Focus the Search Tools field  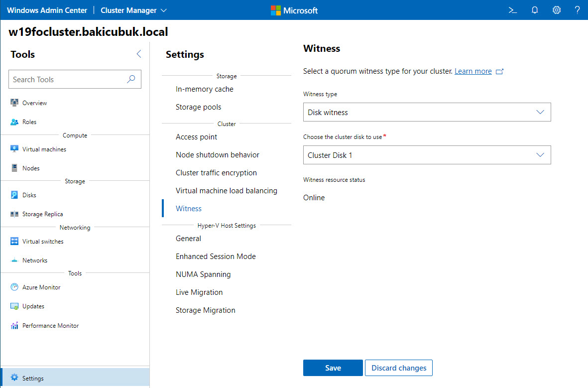click(75, 79)
